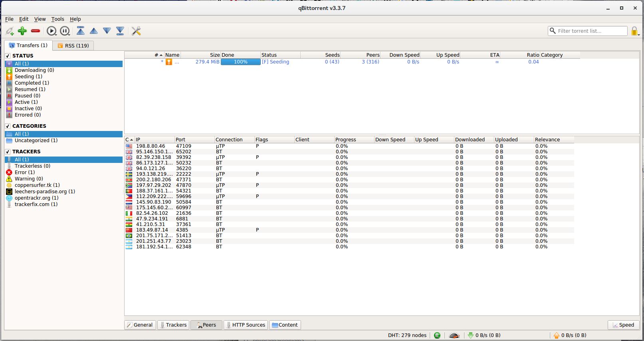Image resolution: width=644 pixels, height=341 pixels.
Task: Select the Seeding (1) status filter
Action: pos(64,77)
